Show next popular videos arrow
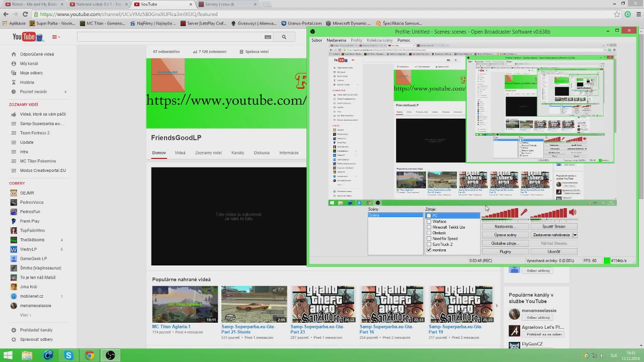 (x=497, y=306)
